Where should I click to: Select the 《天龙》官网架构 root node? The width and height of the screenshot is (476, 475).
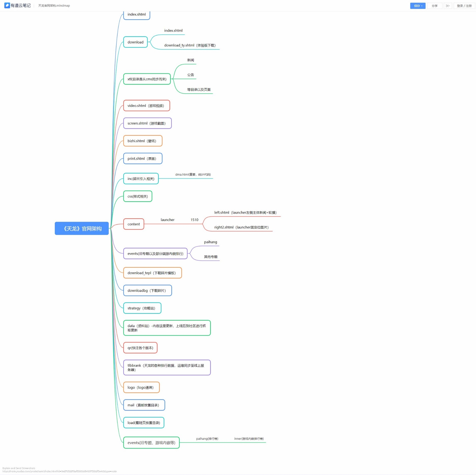click(x=82, y=228)
